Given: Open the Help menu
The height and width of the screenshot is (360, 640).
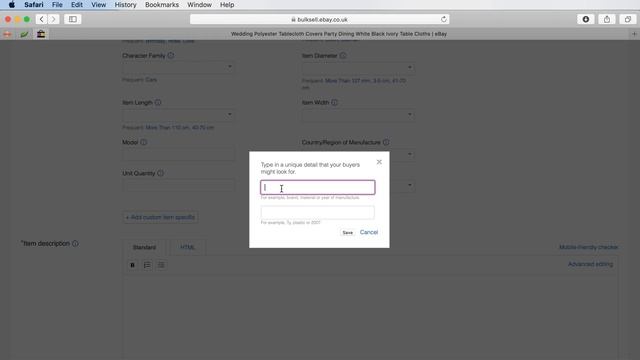Looking at the screenshot, I should 227,5.
